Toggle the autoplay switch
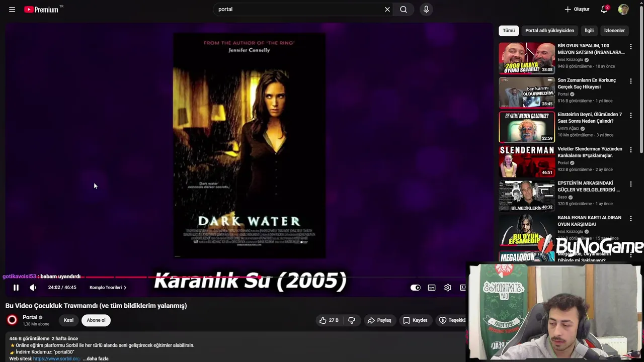644x362 pixels. coord(415,288)
